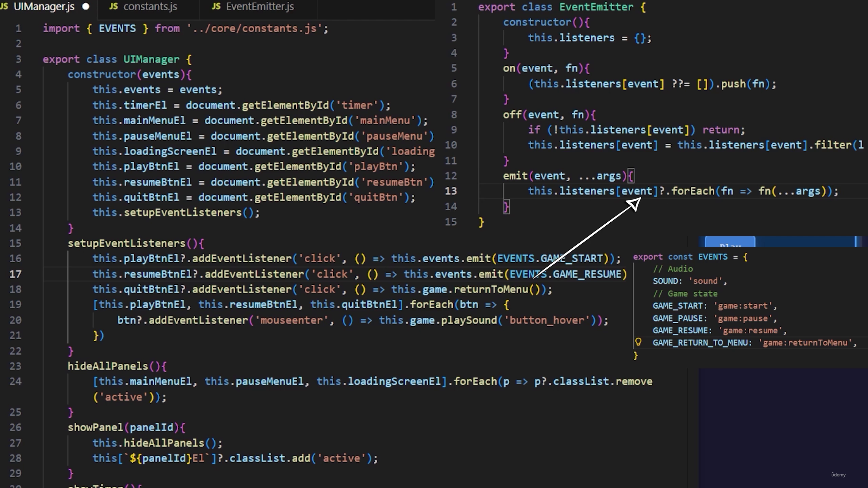Click the unsaved dot on UIManager.js tab
Screen dimensions: 868x488
point(86,7)
